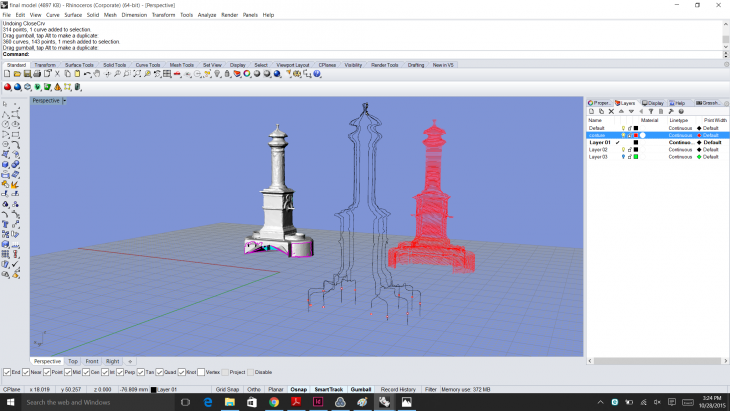Create a new layer in Layers panel
Viewport: 730px width, 411px height.
[x=592, y=111]
